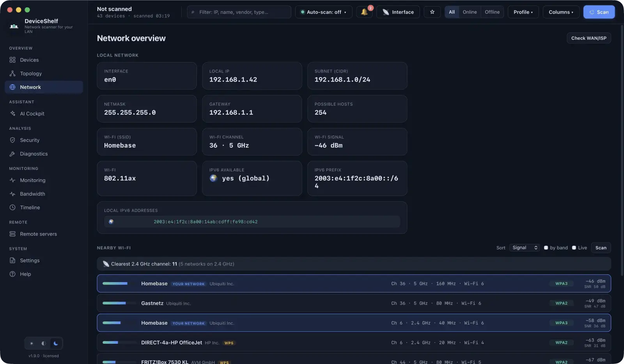This screenshot has height=364, width=624.
Task: Select the Gastnetz Wi-Fi network row
Action: coord(354,303)
